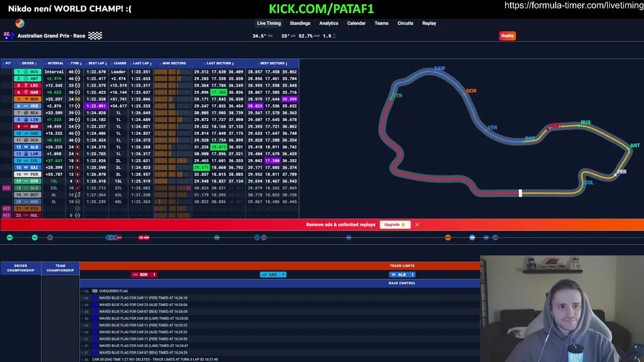Select VER driver badge in position 6
644x362 pixels.
tap(28, 106)
